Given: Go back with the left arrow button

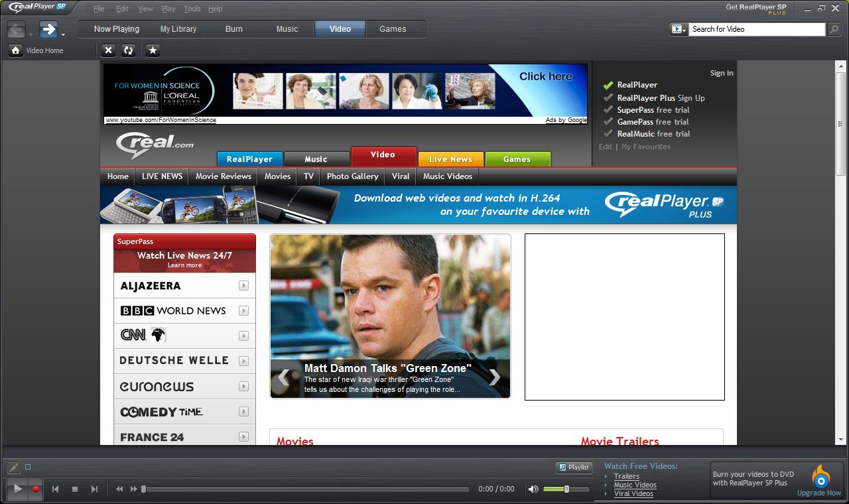Looking at the screenshot, I should tap(17, 29).
